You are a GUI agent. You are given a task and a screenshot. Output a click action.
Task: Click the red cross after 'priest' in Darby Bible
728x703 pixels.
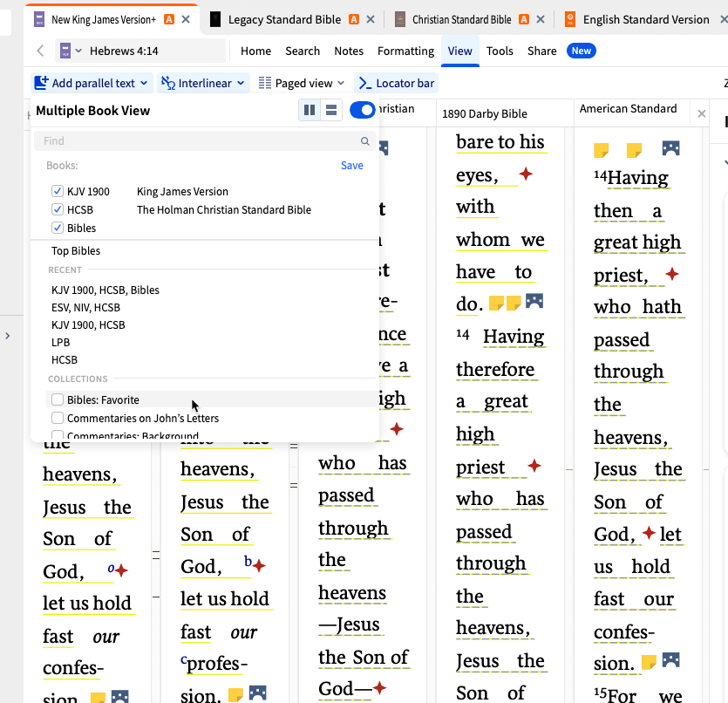pos(534,466)
